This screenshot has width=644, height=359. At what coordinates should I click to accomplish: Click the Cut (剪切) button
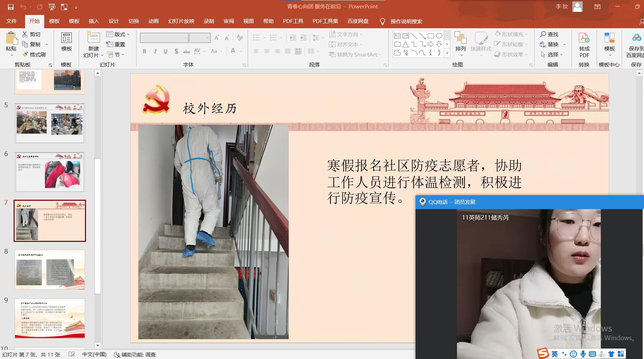click(x=31, y=34)
